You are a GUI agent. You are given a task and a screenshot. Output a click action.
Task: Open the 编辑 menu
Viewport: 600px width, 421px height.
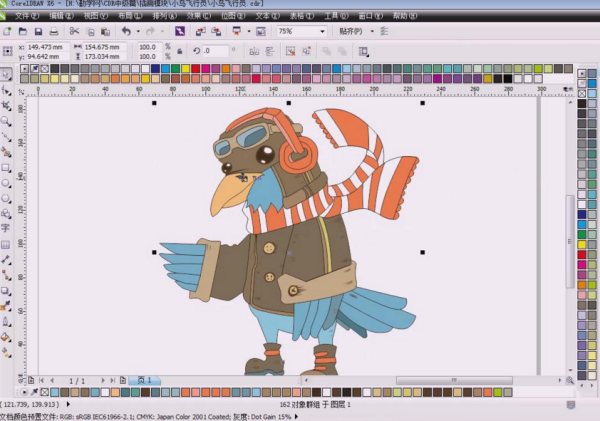pos(61,16)
